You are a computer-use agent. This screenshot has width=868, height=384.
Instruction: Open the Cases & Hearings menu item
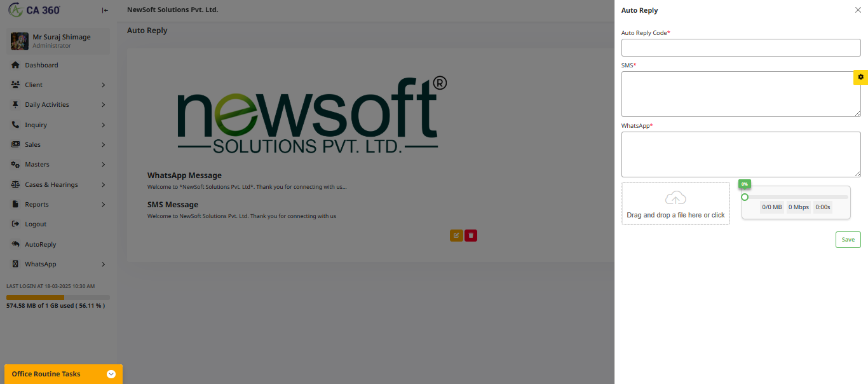point(58,184)
